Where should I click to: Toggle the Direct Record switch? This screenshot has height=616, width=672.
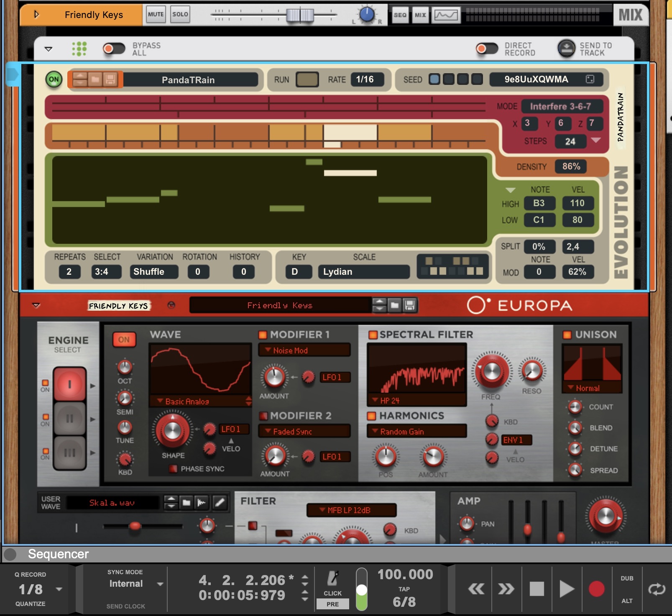487,49
